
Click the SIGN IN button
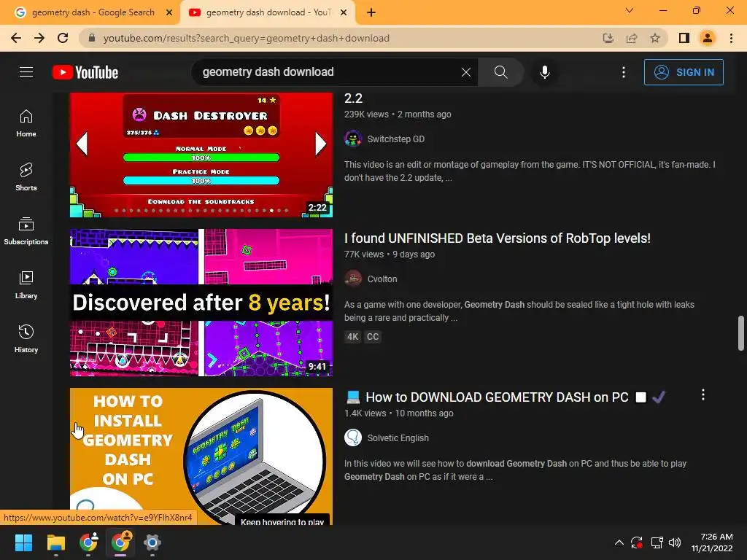click(683, 72)
